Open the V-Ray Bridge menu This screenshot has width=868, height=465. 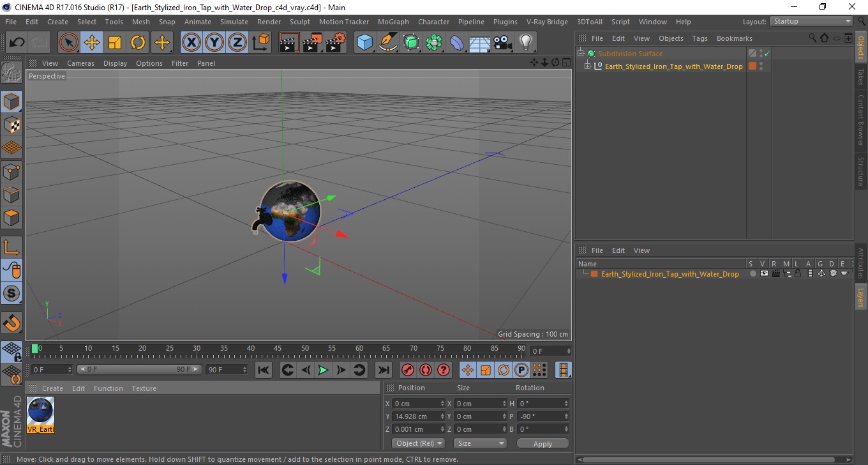[547, 22]
